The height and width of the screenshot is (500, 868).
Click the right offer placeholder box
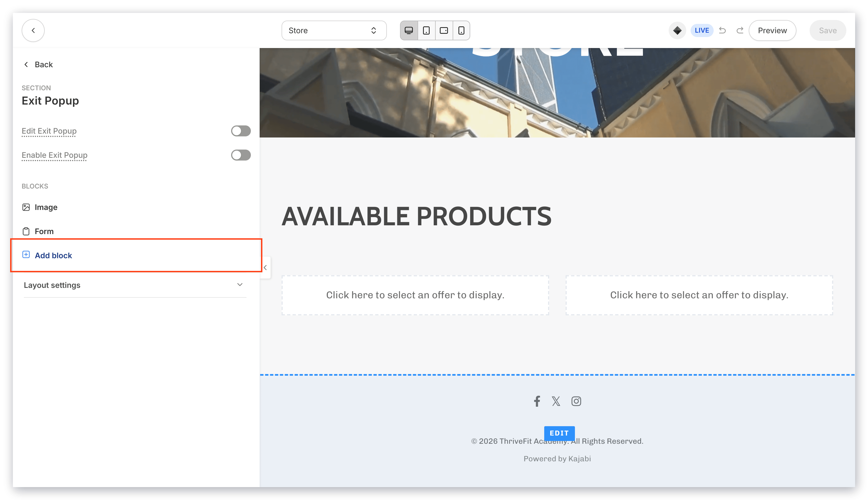click(699, 295)
